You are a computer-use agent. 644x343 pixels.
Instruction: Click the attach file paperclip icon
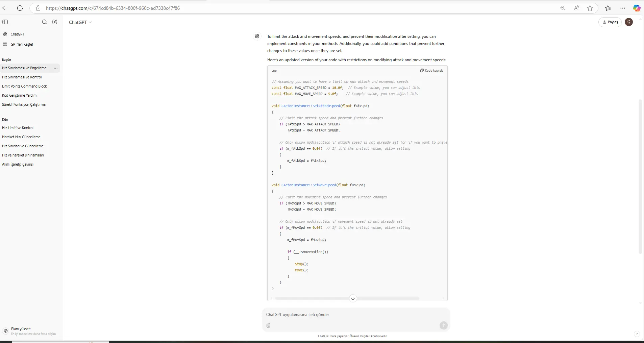pyautogui.click(x=268, y=325)
